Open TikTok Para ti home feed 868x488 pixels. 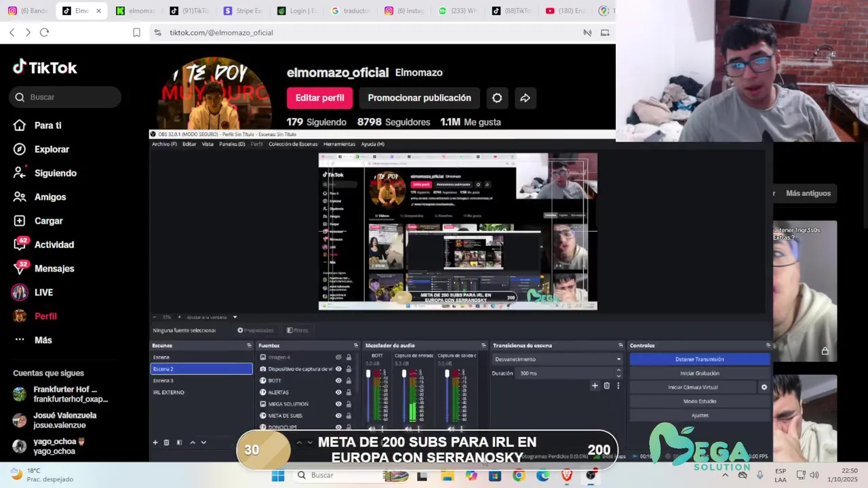37,125
